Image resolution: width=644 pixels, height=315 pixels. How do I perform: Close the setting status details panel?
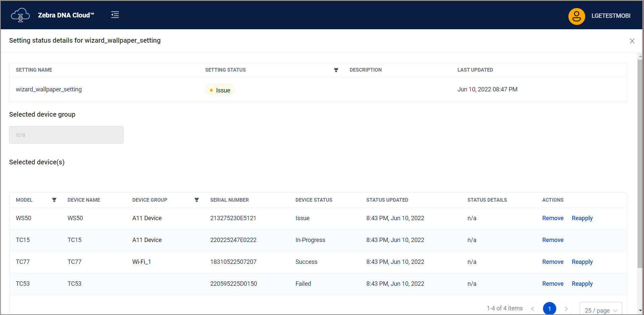pos(632,41)
